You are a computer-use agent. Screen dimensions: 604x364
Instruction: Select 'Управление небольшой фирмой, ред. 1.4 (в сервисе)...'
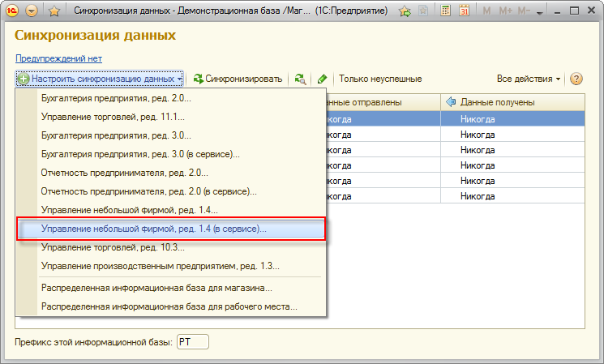tap(171, 229)
